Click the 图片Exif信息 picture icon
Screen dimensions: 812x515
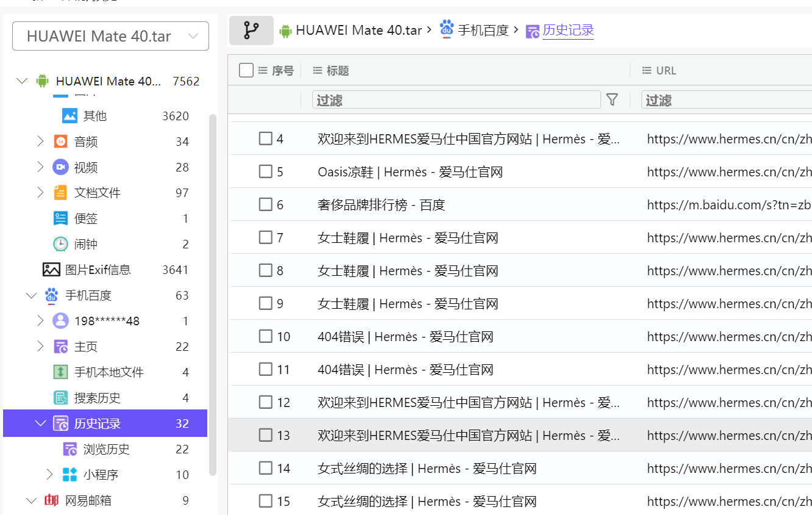(51, 270)
